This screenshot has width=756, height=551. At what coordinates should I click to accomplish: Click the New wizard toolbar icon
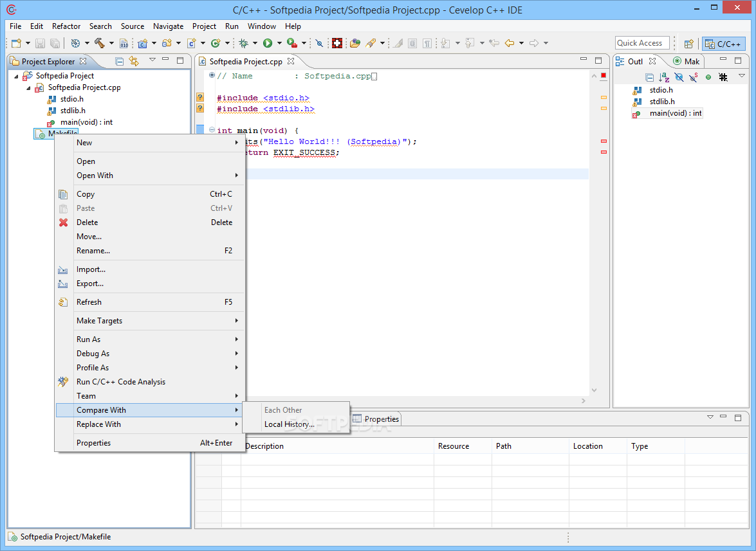coord(16,43)
